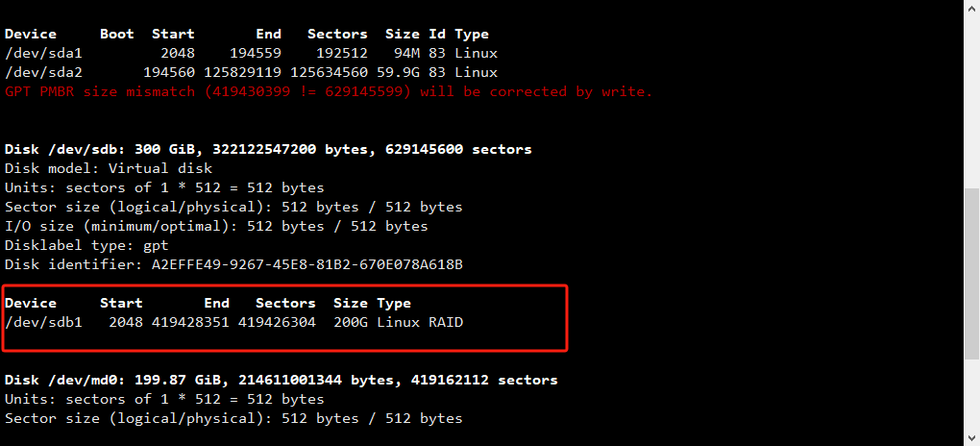Click the Disk /dev/sdb: 300 GiB heading
Screen dimensions: 980x446
click(x=268, y=150)
